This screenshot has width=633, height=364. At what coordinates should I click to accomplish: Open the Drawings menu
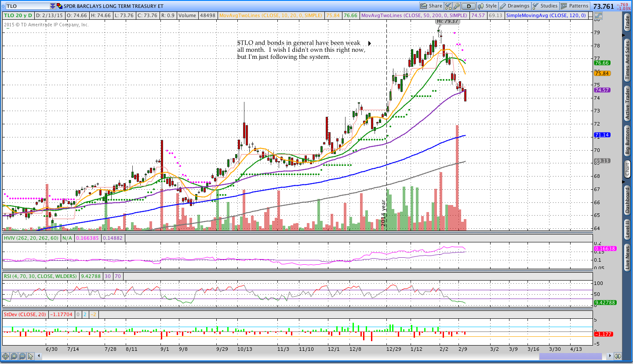point(515,6)
